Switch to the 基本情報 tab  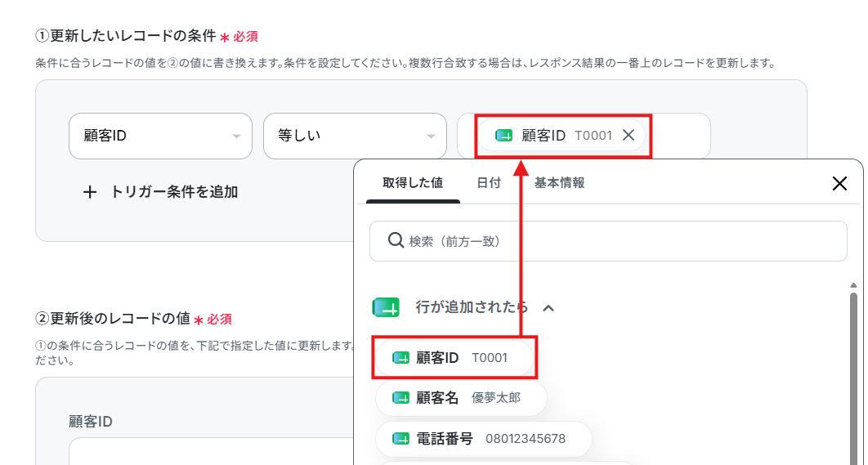[559, 183]
